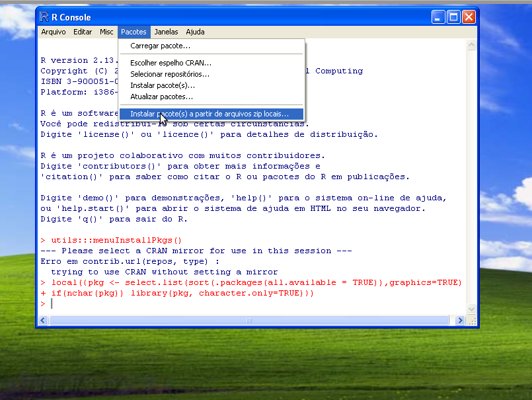Expand the Ajuda menu

coord(195,32)
